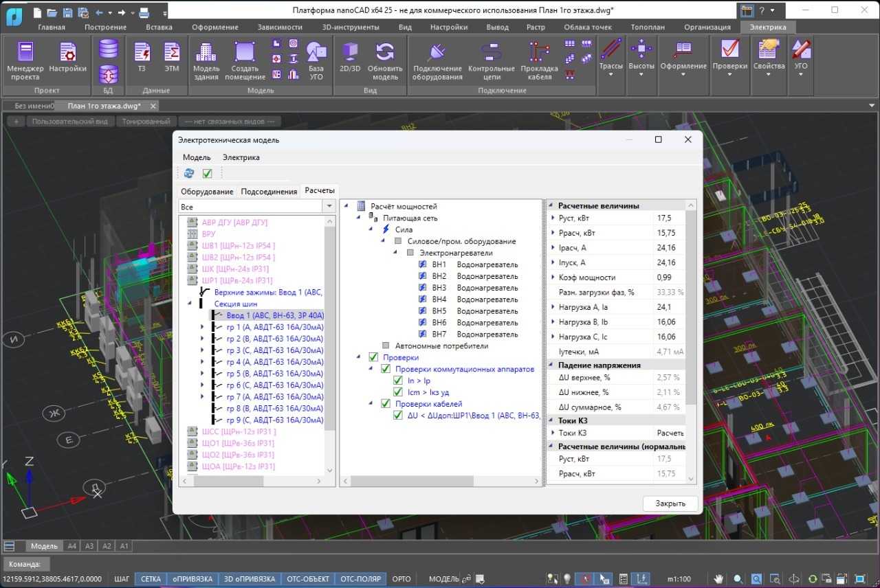Click the refresh icon in the model dialog
The image size is (880, 588).
coord(189,174)
